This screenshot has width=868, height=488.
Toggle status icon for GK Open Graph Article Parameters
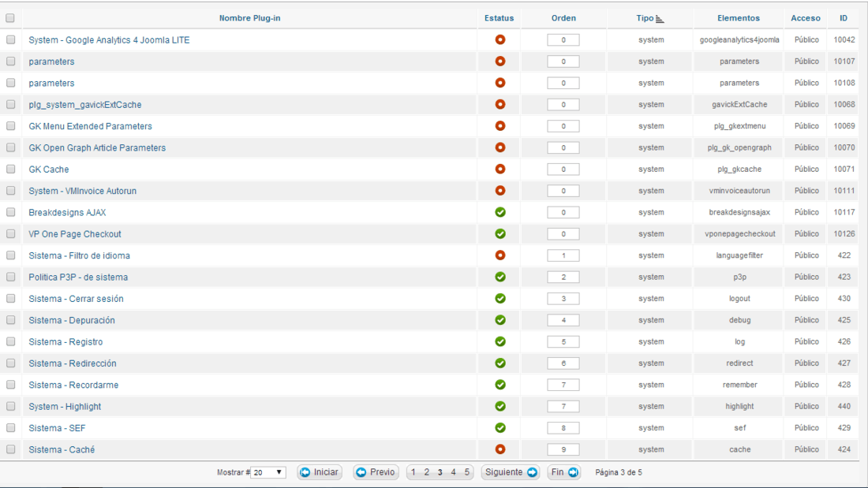tap(499, 147)
